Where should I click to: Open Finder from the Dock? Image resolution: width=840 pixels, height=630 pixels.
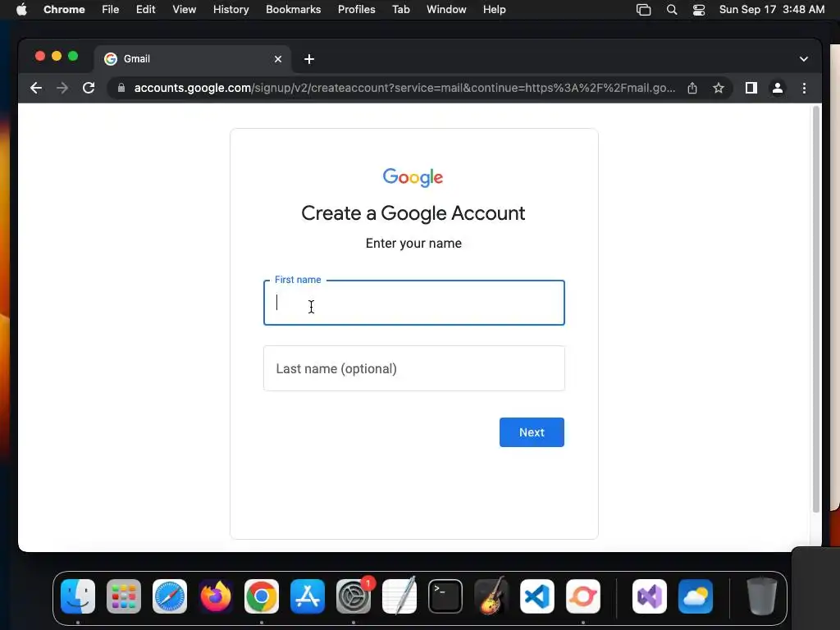pos(78,596)
